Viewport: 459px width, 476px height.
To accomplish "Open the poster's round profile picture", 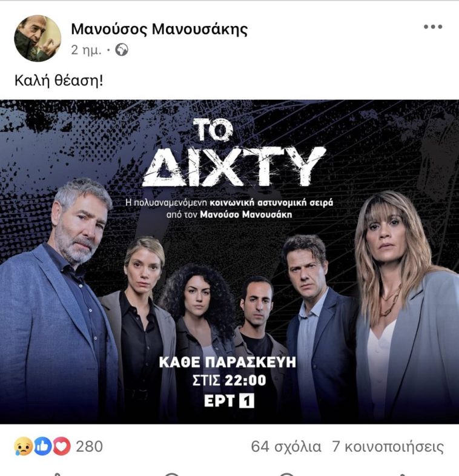I will click(x=38, y=38).
